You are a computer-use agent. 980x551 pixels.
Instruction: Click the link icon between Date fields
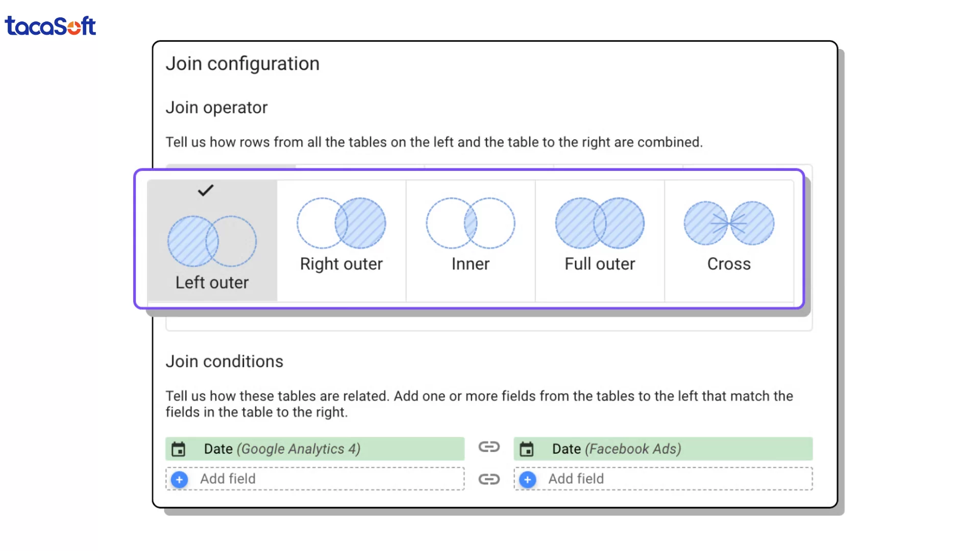click(x=488, y=447)
